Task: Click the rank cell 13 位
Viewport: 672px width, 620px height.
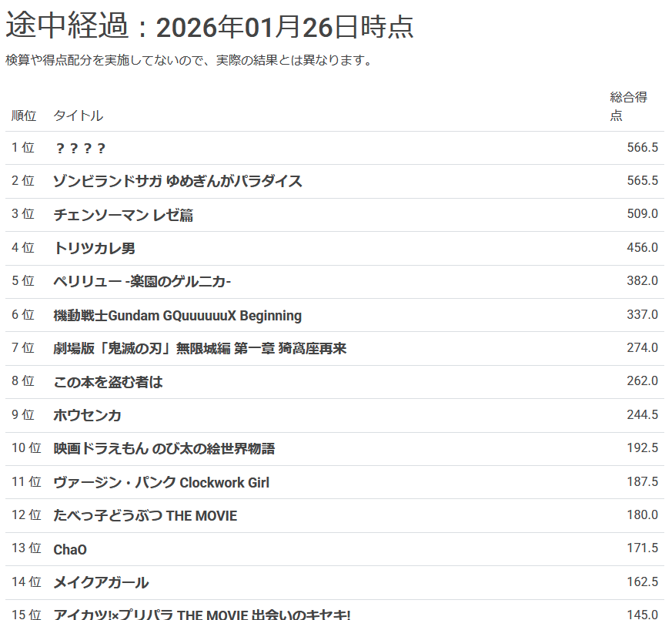Action: click(x=26, y=548)
